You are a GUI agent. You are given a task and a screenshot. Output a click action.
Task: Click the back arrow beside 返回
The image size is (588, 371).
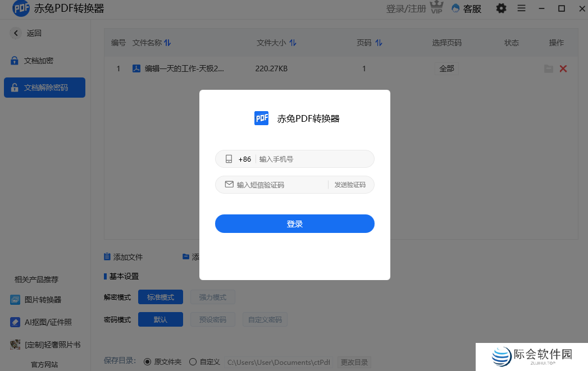pos(16,33)
